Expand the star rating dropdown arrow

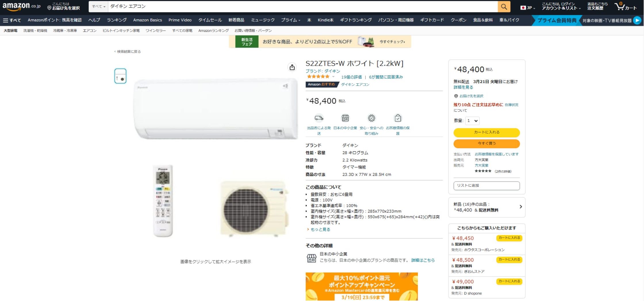coord(333,77)
